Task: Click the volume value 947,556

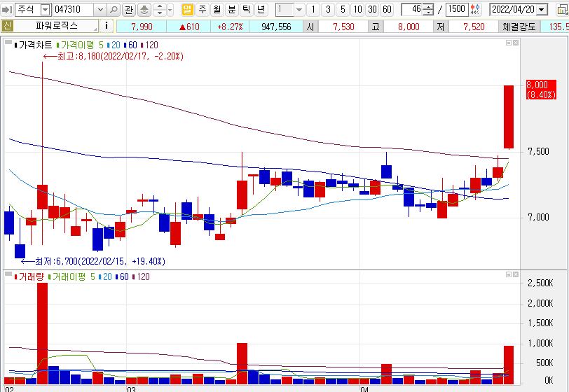Action: coord(276,27)
